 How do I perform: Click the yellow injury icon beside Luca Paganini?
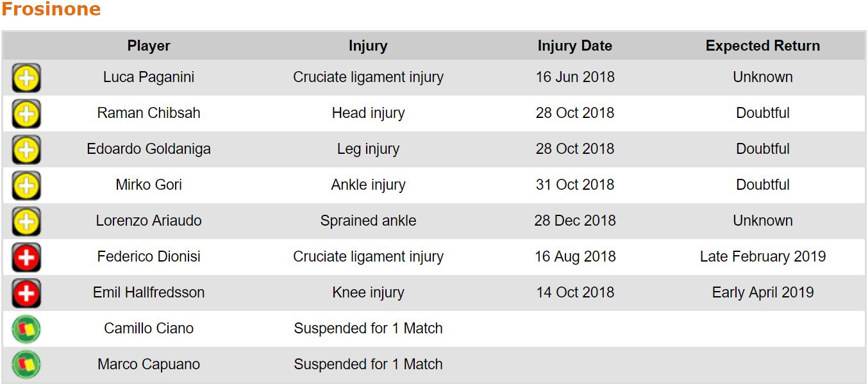pyautogui.click(x=26, y=78)
